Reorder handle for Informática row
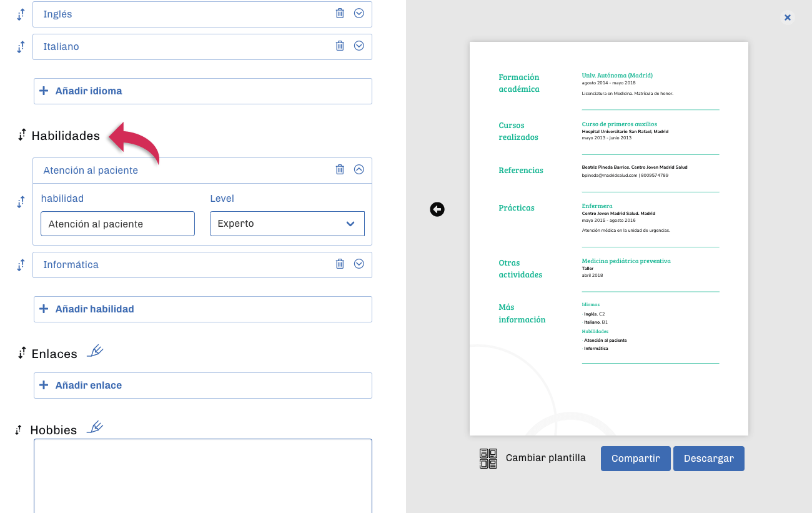The image size is (812, 513). (x=21, y=265)
